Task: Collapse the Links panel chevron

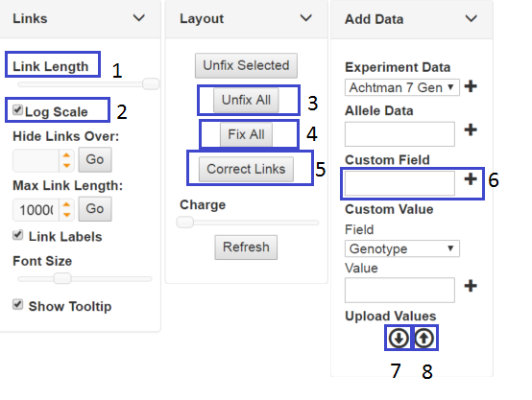Action: coord(139,17)
